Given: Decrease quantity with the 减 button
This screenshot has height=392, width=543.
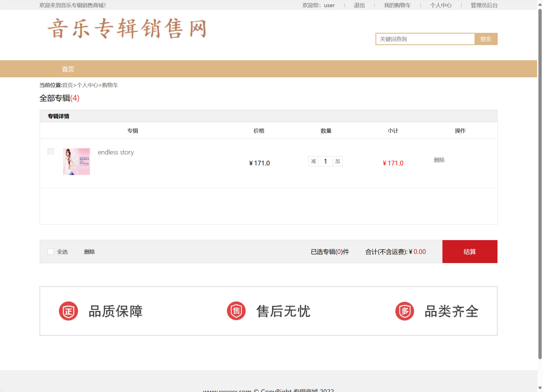Looking at the screenshot, I should pyautogui.click(x=313, y=161).
